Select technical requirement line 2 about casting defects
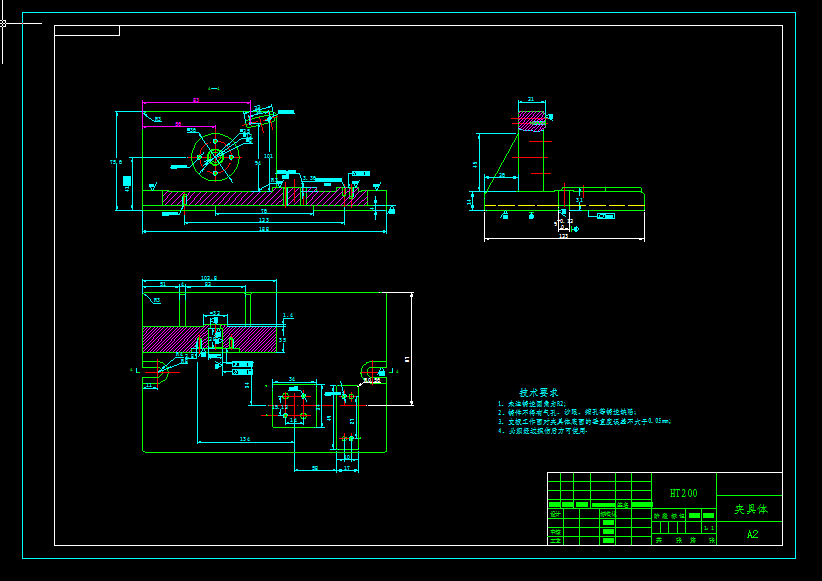 [567, 413]
